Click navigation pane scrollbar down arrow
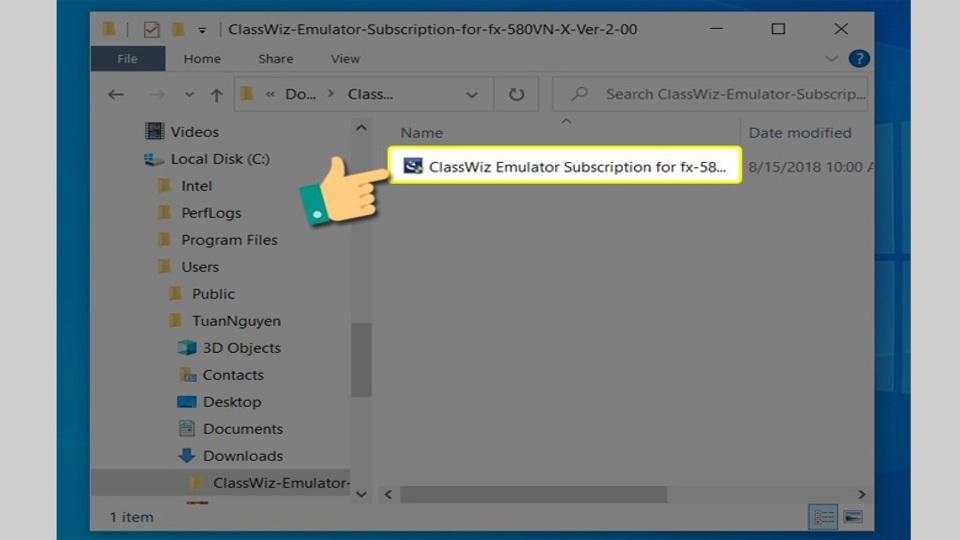 tap(361, 494)
